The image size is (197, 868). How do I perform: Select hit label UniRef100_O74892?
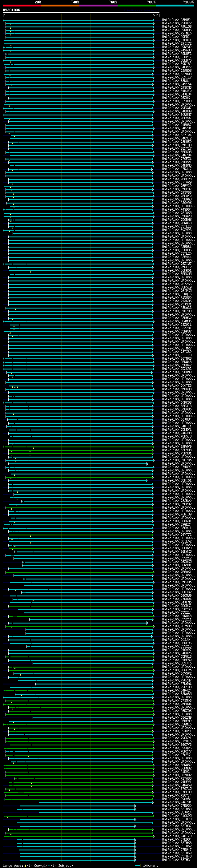pyautogui.click(x=177, y=467)
